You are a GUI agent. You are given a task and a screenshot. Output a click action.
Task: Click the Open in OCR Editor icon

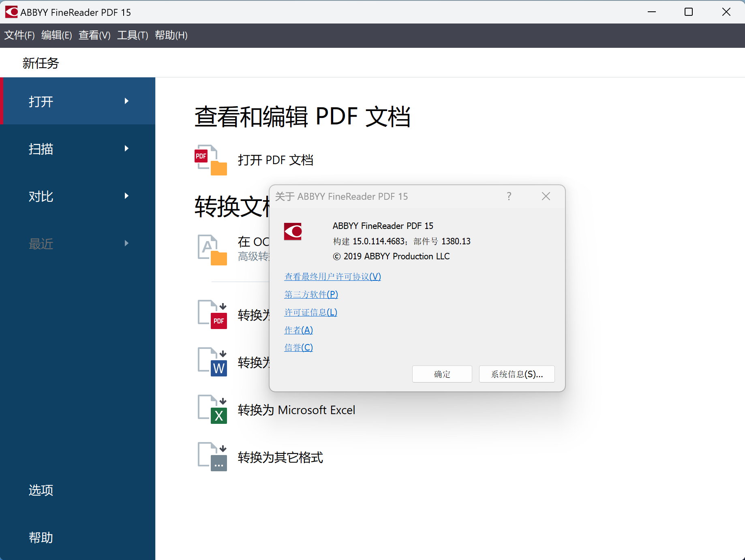(x=212, y=250)
